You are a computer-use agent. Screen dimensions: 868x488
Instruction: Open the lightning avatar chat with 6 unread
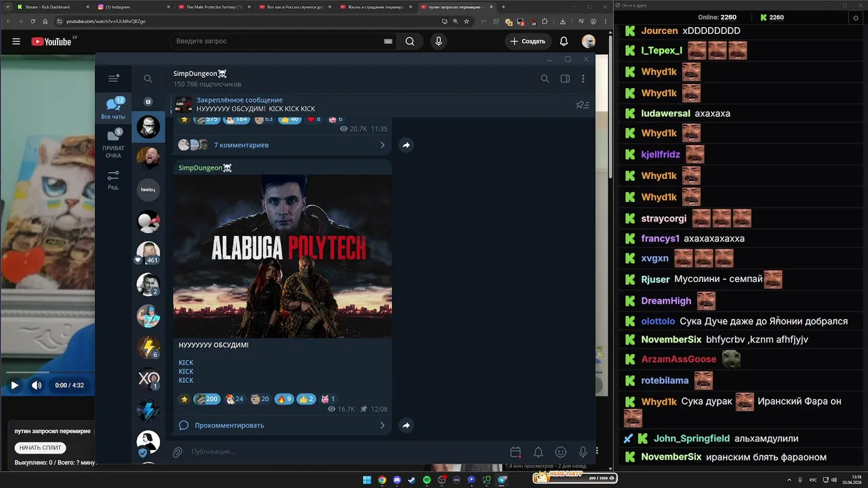148,347
